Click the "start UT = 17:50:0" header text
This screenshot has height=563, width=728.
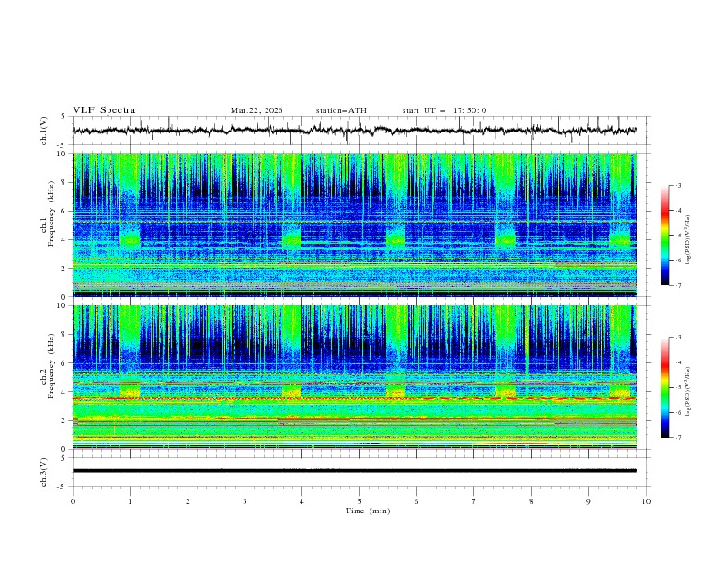tap(444, 110)
